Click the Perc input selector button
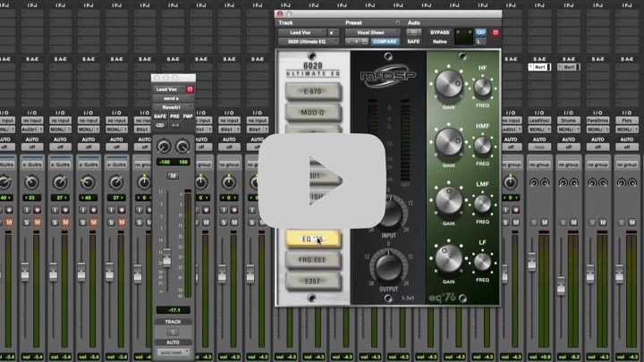Image resolution: width=644 pixels, height=362 pixels. point(627,121)
